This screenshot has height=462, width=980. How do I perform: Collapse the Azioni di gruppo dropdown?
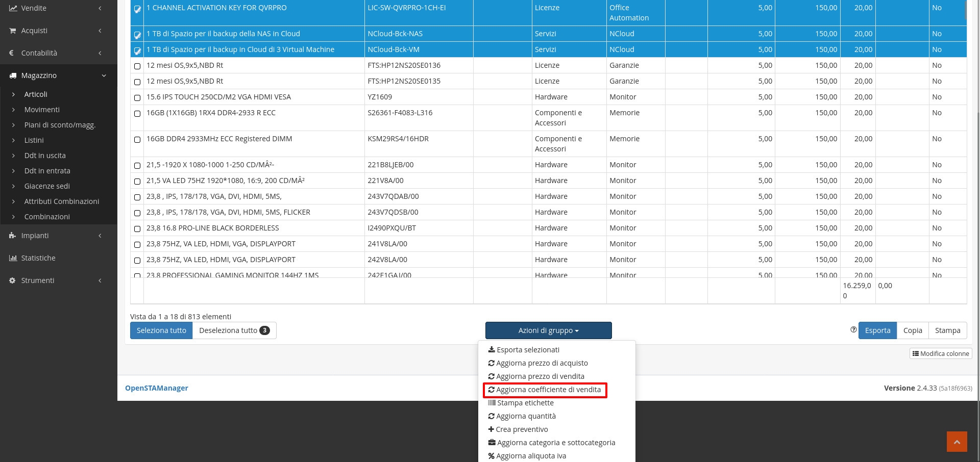548,330
